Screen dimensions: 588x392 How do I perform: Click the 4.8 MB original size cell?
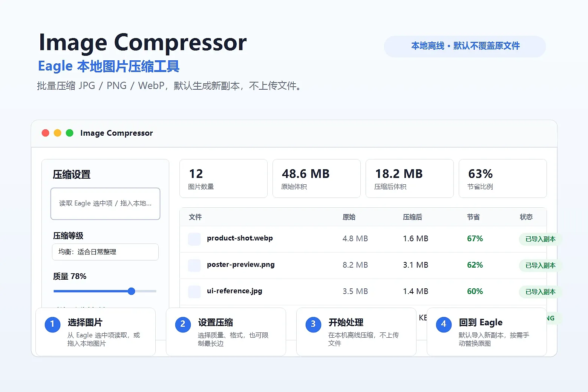355,239
